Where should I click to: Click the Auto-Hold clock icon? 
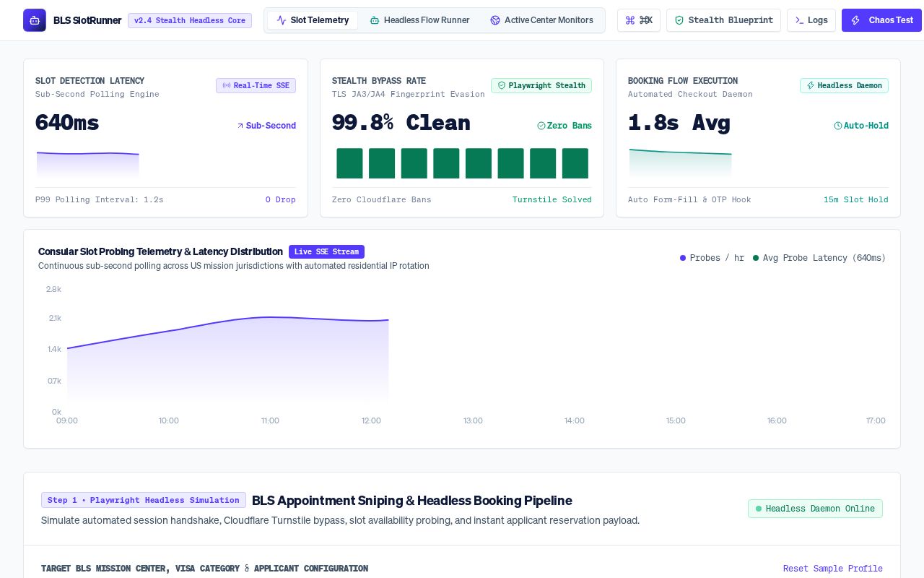838,126
